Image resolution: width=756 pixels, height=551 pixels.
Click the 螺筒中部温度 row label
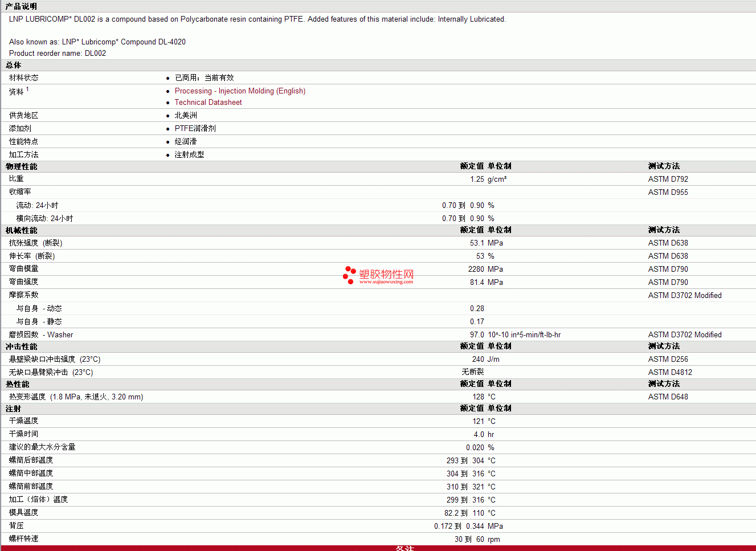[x=31, y=474]
